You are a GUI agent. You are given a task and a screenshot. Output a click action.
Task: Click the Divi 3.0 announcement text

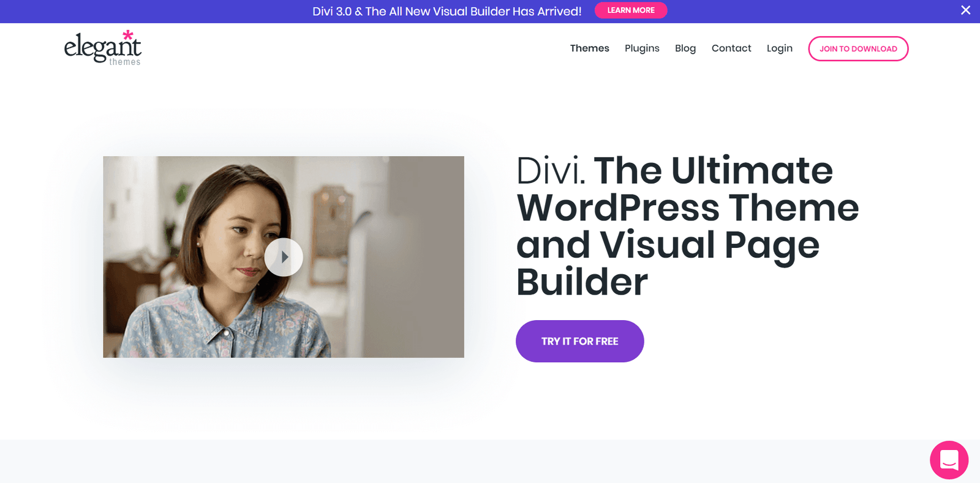[447, 11]
